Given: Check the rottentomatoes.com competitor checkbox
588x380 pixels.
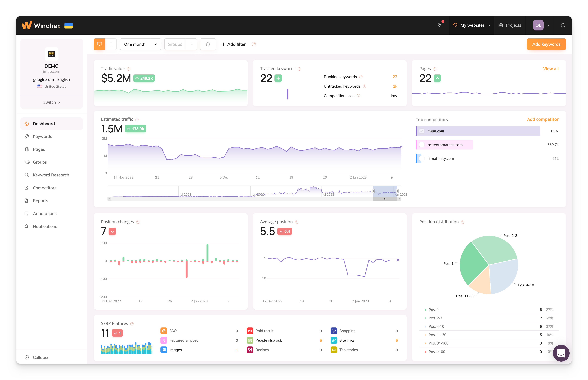Looking at the screenshot, I should click(x=422, y=145).
